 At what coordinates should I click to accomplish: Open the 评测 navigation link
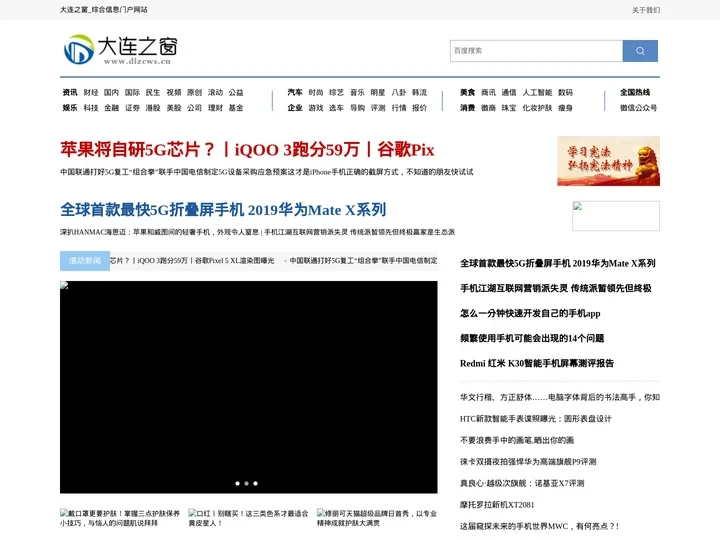pos(378,108)
